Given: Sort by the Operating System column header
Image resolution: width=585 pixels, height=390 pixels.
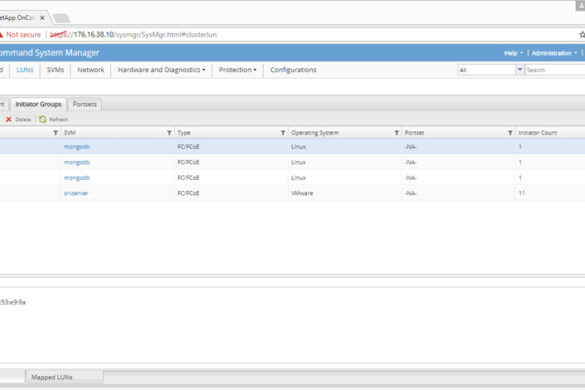Looking at the screenshot, I should 315,132.
